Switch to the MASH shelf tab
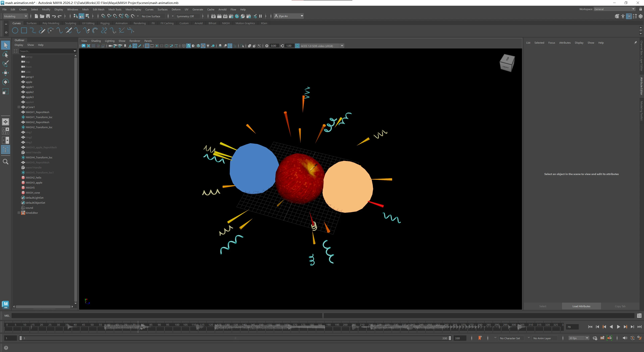The image size is (644, 352). click(x=226, y=23)
